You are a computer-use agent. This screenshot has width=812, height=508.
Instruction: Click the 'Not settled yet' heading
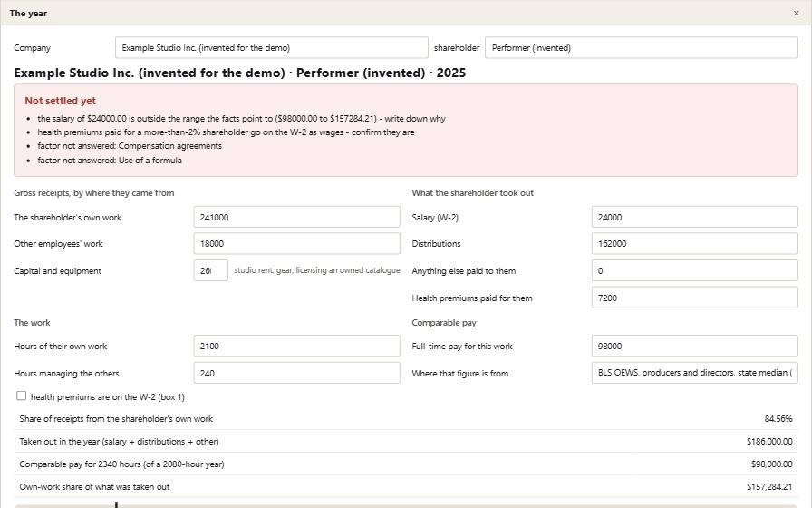click(x=60, y=101)
